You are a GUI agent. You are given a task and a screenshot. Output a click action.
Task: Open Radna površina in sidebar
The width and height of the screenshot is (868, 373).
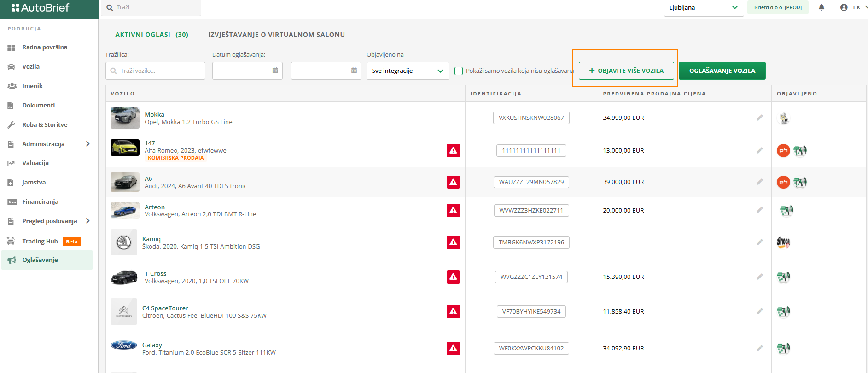[45, 47]
